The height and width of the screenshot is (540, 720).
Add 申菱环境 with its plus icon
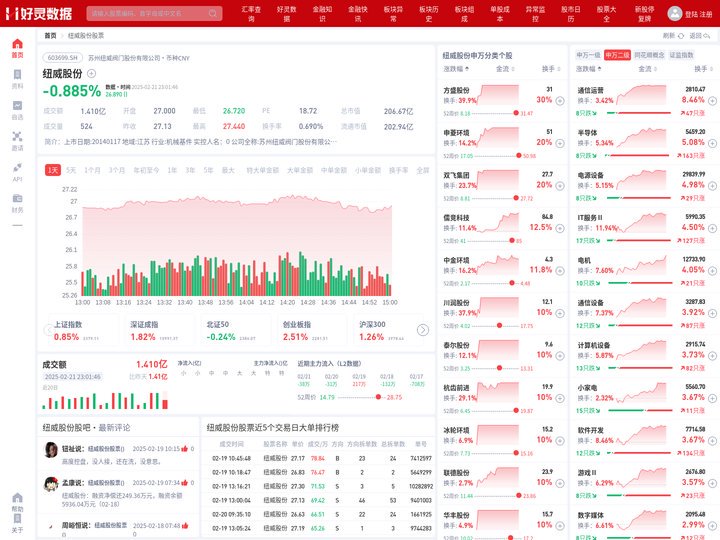[x=560, y=143]
